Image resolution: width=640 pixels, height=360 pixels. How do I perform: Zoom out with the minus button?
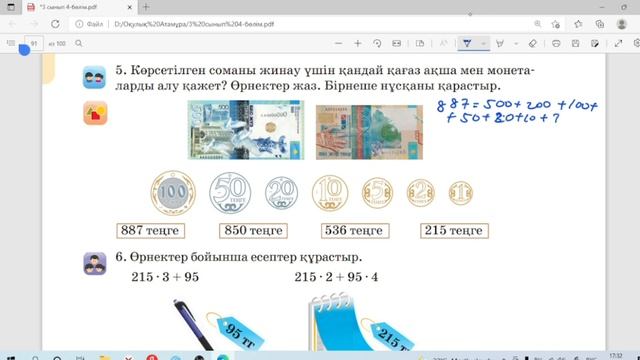[338, 43]
